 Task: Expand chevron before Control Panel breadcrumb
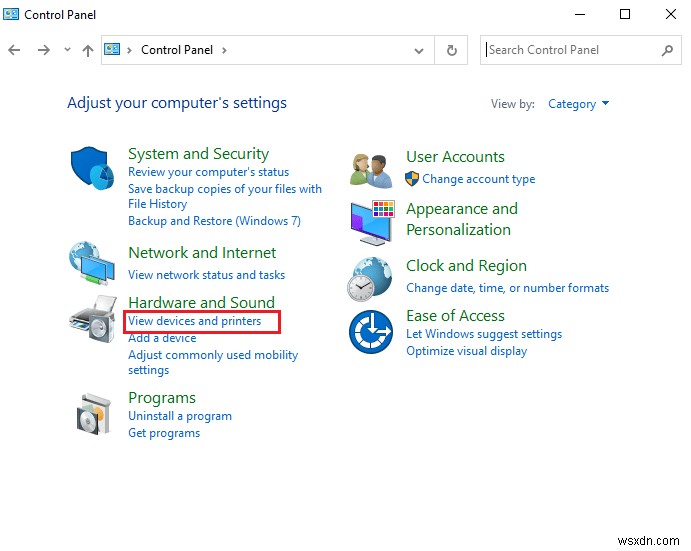(x=129, y=50)
